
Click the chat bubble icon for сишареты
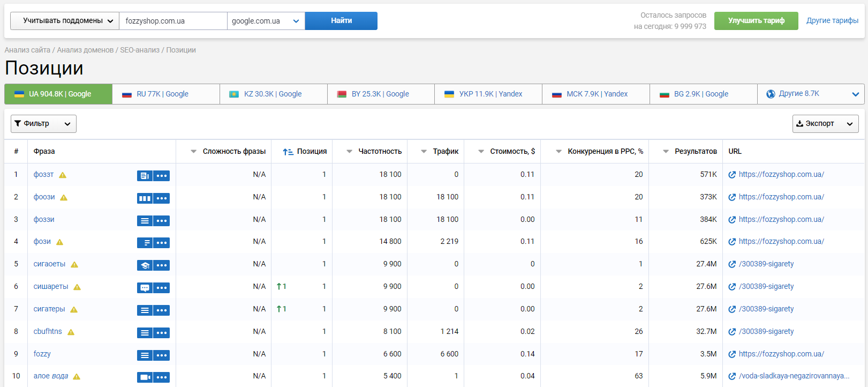pos(145,288)
